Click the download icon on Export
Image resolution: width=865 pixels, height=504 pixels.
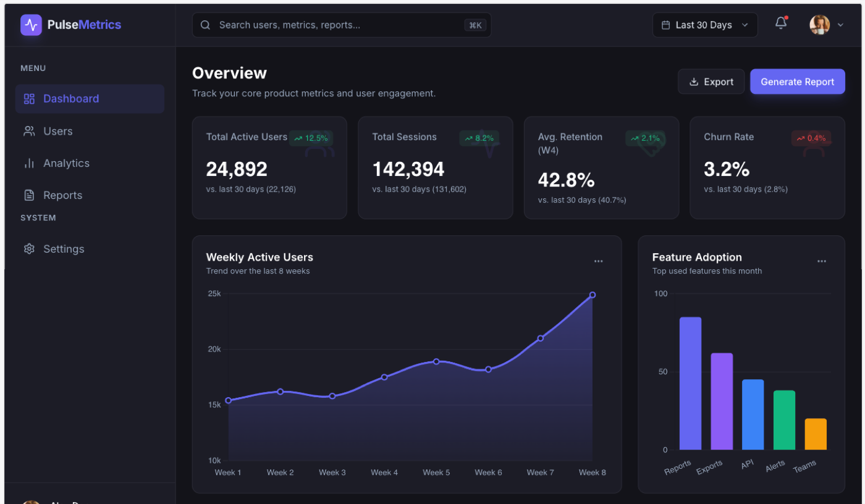coord(694,82)
